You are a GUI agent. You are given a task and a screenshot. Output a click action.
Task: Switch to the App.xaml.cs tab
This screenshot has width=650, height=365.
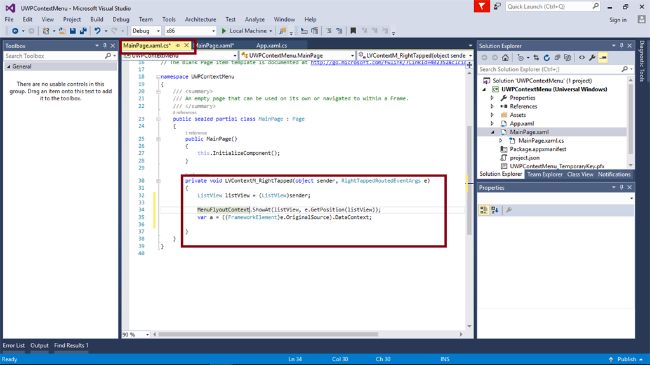click(x=272, y=46)
